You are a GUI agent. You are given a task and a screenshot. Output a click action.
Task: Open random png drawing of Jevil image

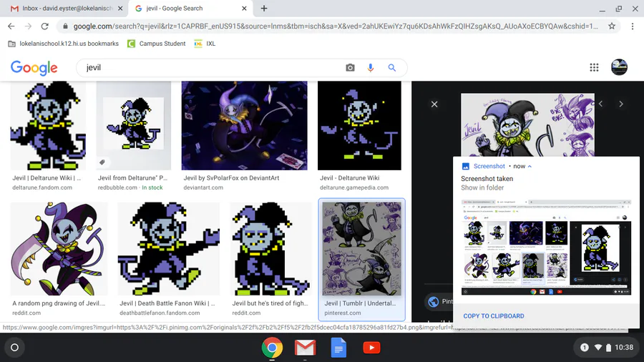(59, 249)
